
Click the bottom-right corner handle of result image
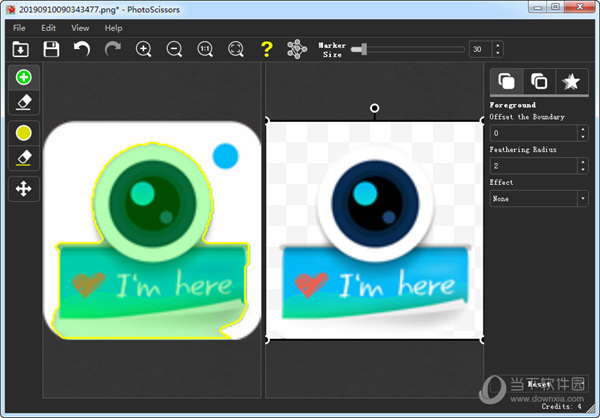(482, 339)
